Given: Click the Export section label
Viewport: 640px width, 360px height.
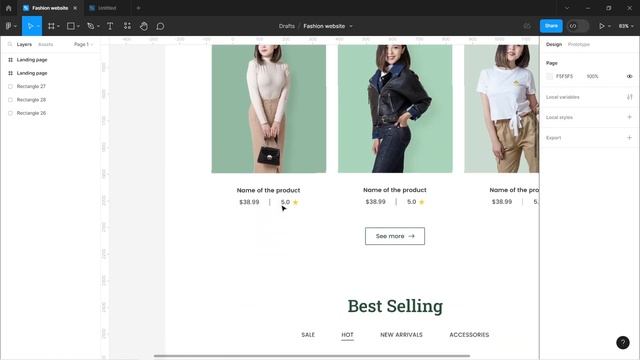Looking at the screenshot, I should 553,138.
